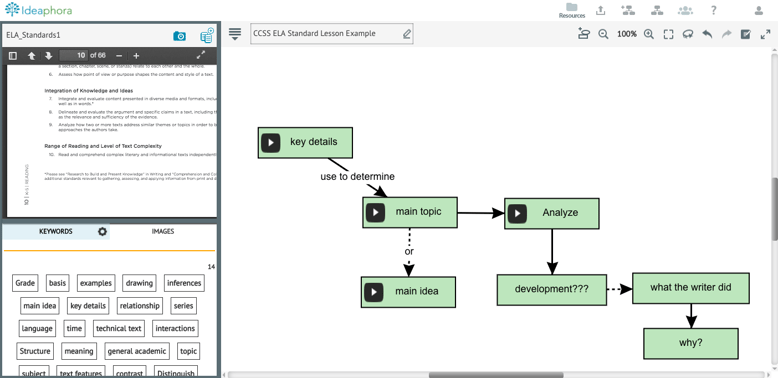Expand the PDF viewer to fullscreen

[201, 55]
